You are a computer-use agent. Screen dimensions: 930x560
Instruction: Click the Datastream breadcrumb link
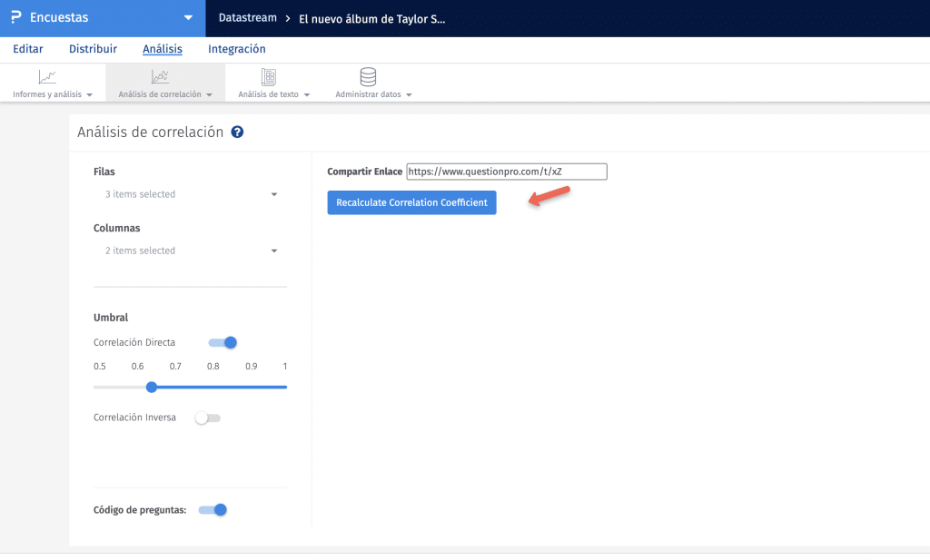(x=247, y=17)
